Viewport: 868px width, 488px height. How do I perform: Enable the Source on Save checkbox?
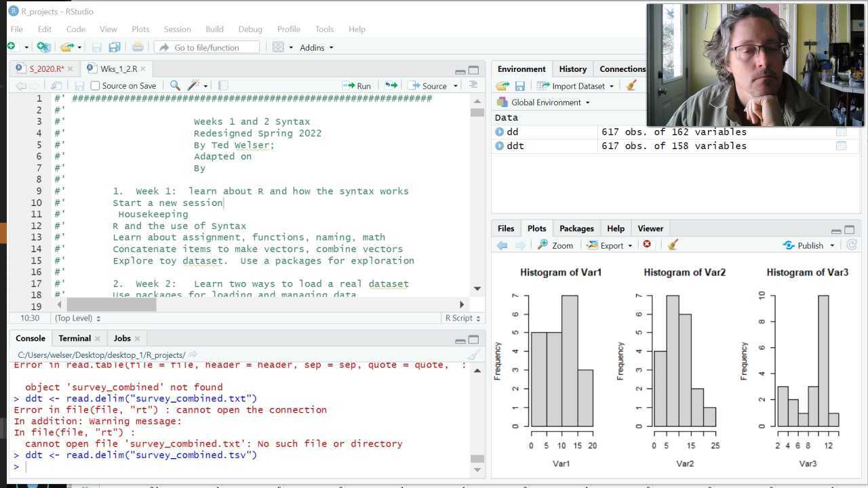(x=96, y=85)
